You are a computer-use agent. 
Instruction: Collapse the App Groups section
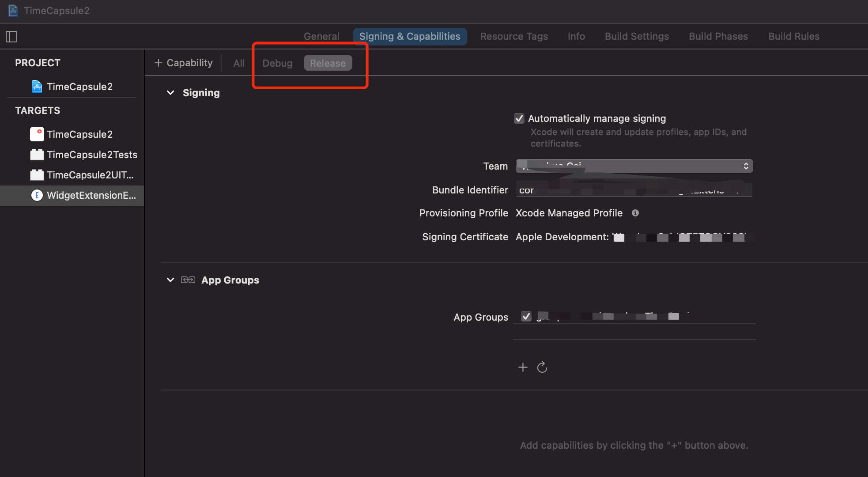pos(170,280)
